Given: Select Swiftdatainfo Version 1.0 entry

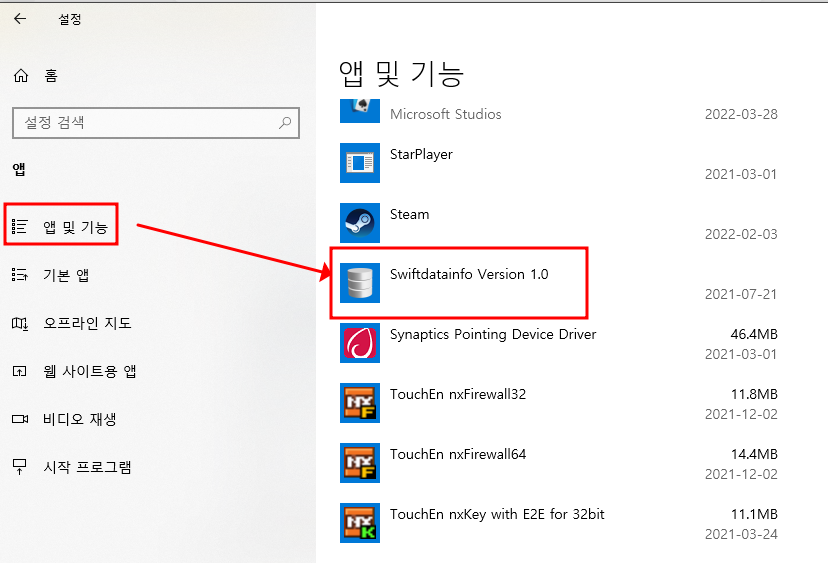Looking at the screenshot, I should pyautogui.click(x=469, y=274).
